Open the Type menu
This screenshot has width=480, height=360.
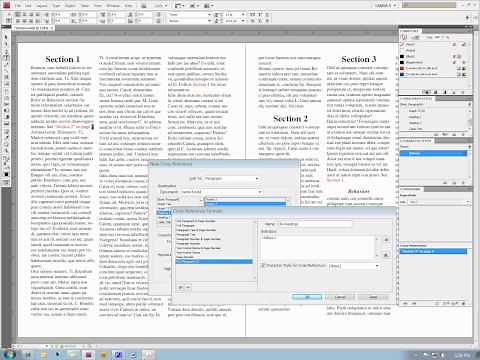click(x=57, y=6)
